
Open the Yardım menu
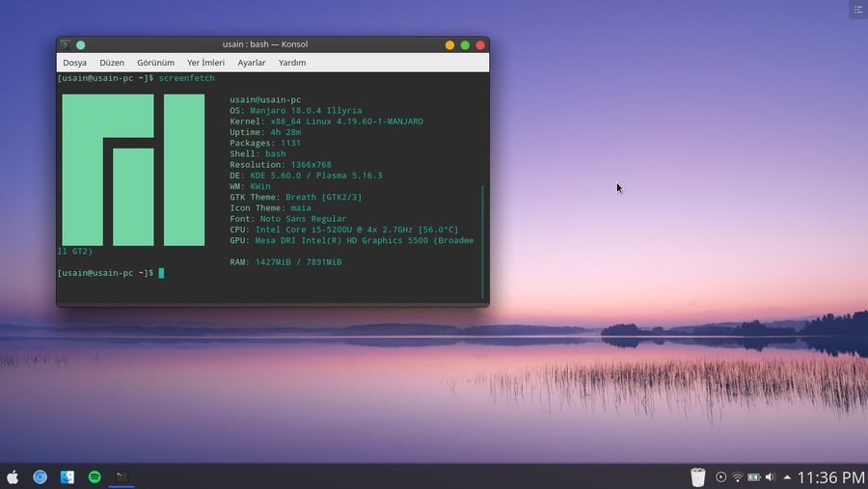click(x=292, y=63)
